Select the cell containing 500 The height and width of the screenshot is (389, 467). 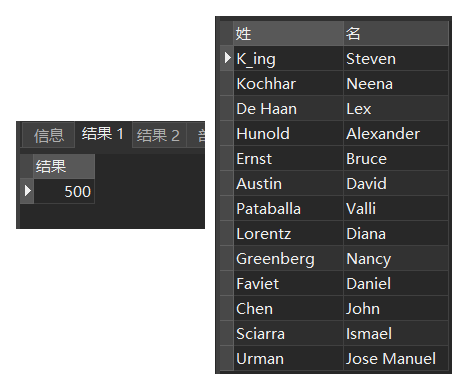pyautogui.click(x=64, y=191)
